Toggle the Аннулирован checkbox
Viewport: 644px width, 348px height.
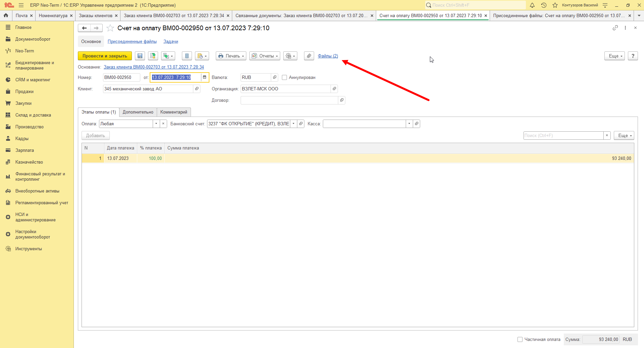click(x=285, y=77)
